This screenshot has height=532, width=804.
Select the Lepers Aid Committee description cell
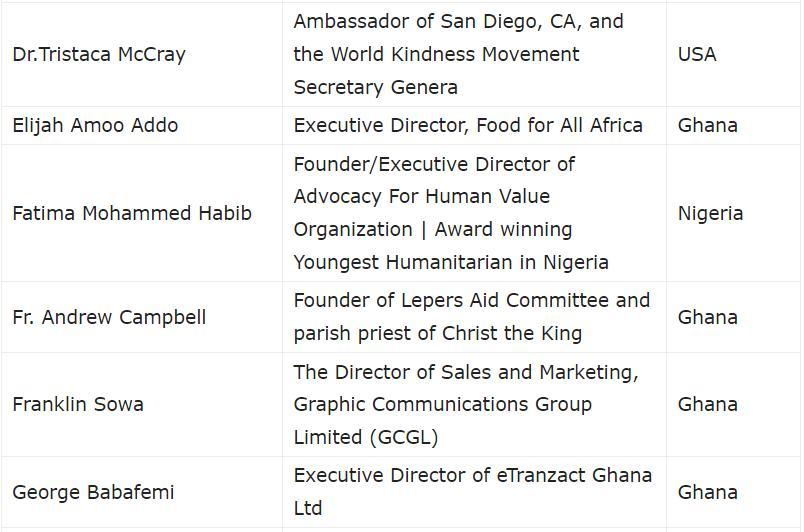pyautogui.click(x=474, y=317)
